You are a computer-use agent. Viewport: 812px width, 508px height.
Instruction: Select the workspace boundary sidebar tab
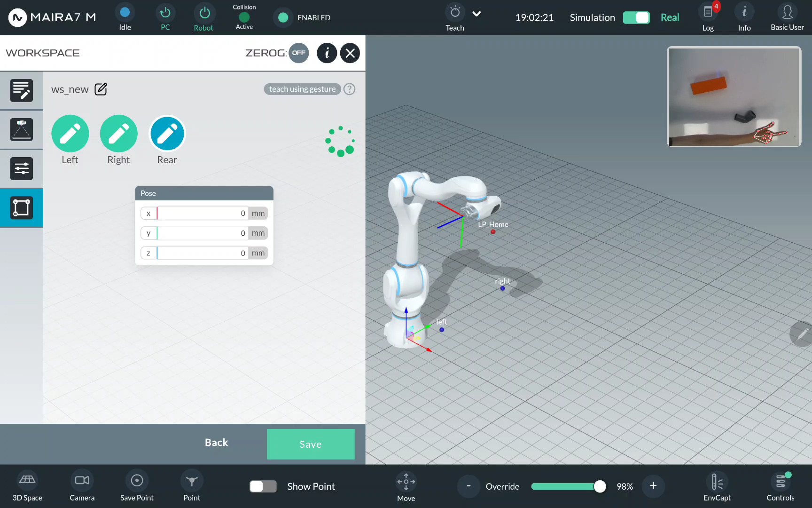point(22,208)
